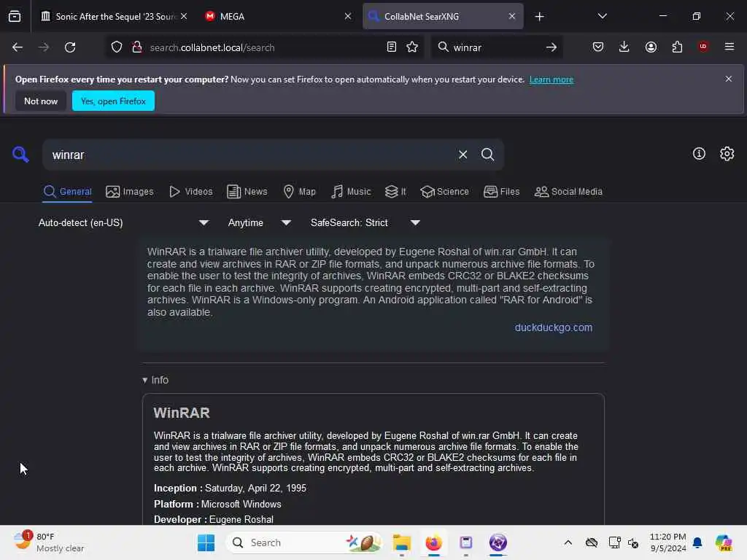This screenshot has height=560, width=747.
Task: Go back with the browser back arrow
Action: tap(18, 47)
